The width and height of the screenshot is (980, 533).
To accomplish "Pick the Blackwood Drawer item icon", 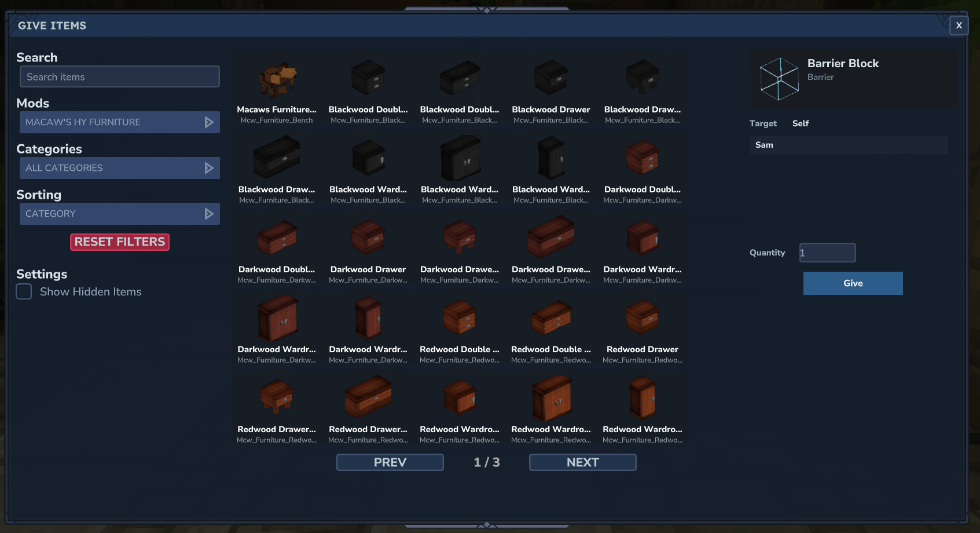I will tap(550, 78).
